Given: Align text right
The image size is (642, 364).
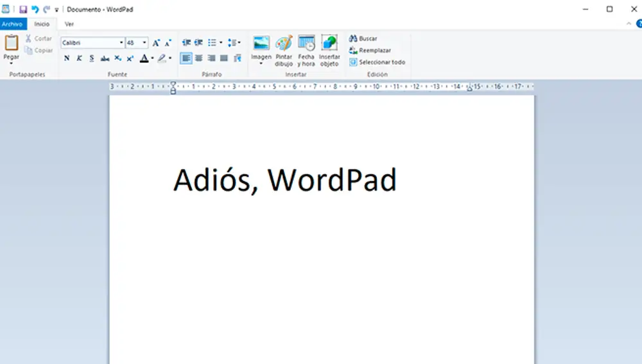Looking at the screenshot, I should point(211,58).
